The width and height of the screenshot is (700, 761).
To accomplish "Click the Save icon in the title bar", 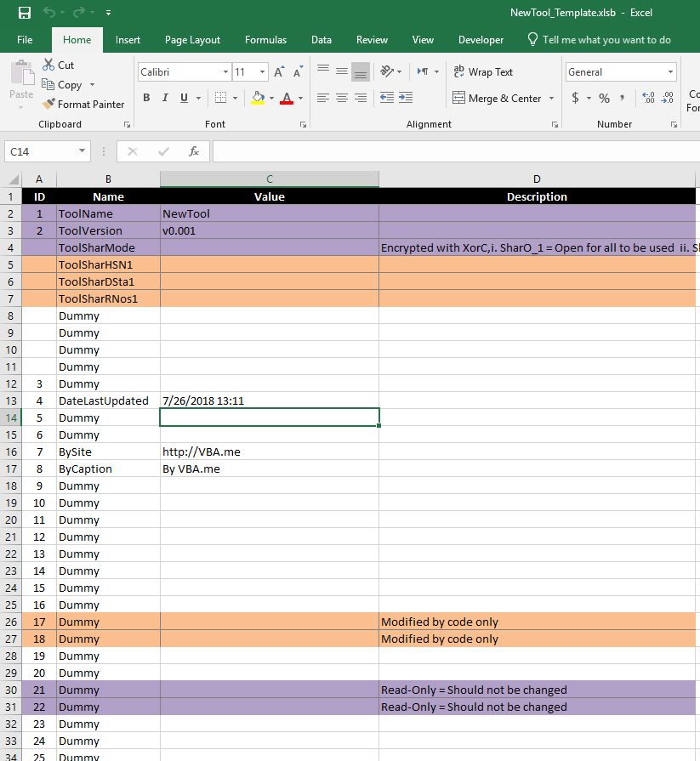I will pos(25,13).
